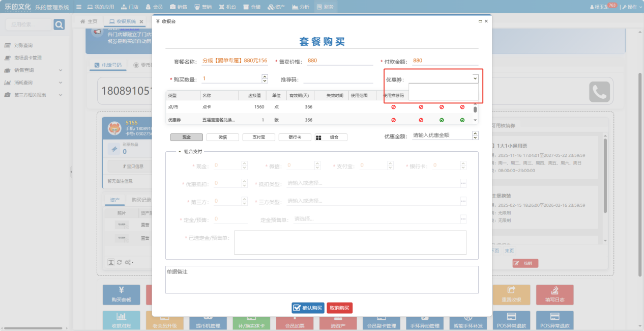Click the ellipsis icon beside 抵扣类型 field
644x331 pixels.
(463, 183)
